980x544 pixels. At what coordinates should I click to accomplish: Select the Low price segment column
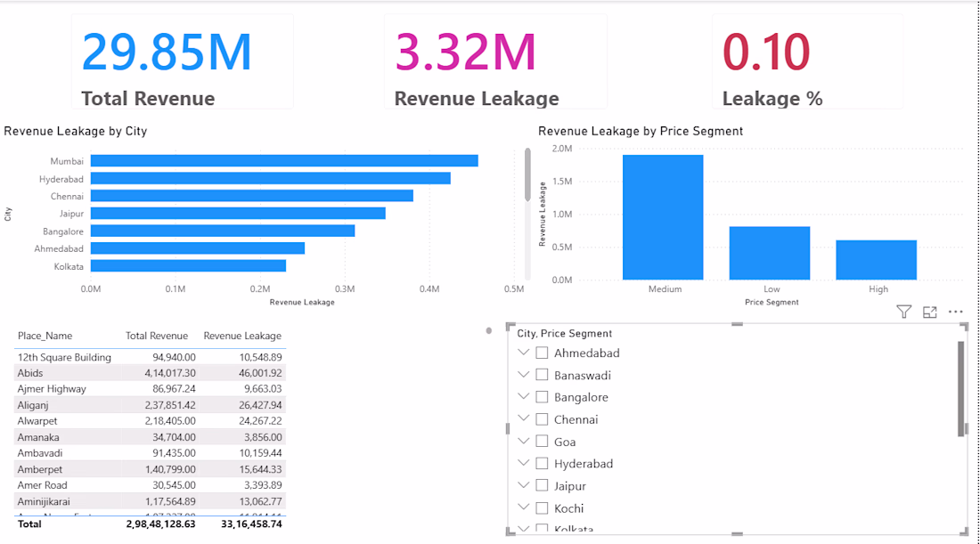[770, 253]
